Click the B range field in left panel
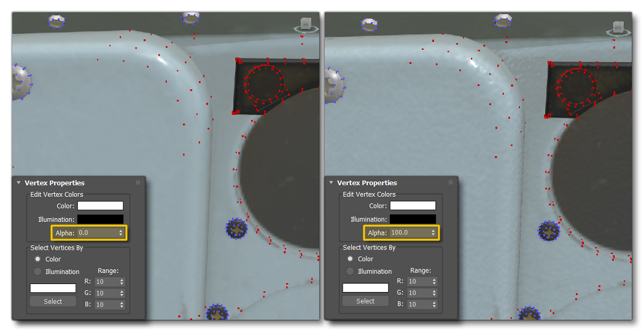Image resolution: width=644 pixels, height=332 pixels. 106,304
